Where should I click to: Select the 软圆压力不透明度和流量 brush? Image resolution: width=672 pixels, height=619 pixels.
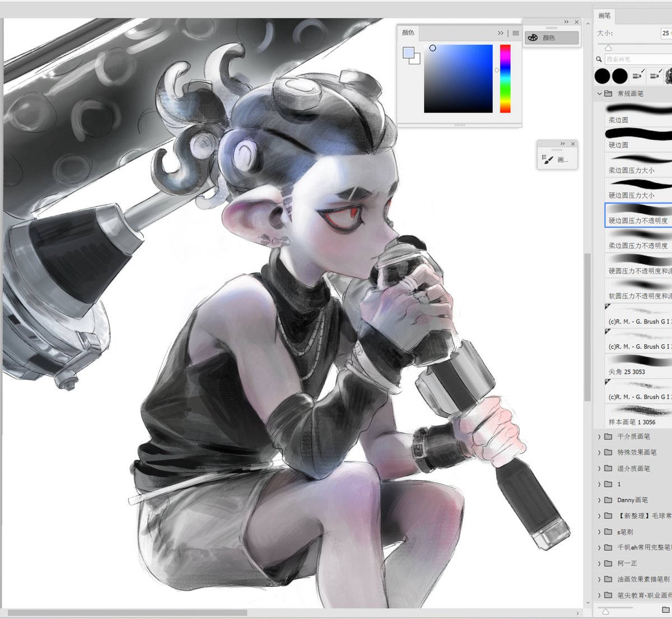click(x=638, y=290)
